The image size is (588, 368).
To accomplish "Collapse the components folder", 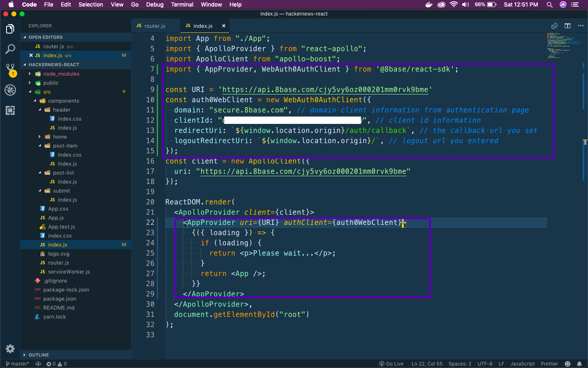I will pyautogui.click(x=76, y=101).
